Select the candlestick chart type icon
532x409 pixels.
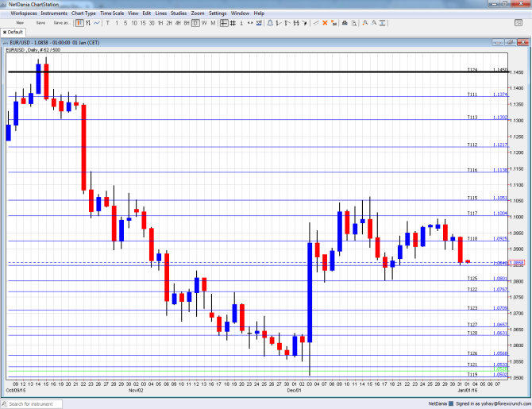pos(79,23)
